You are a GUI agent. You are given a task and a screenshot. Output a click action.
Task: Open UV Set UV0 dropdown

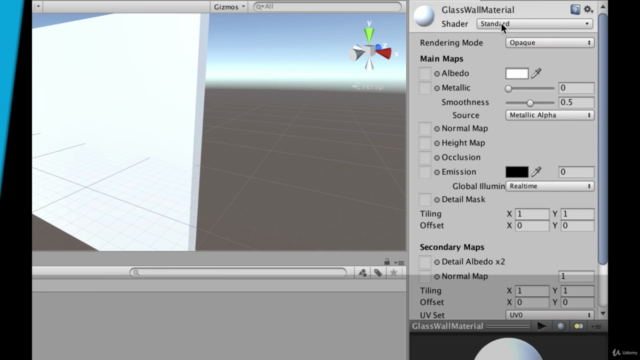tap(549, 315)
